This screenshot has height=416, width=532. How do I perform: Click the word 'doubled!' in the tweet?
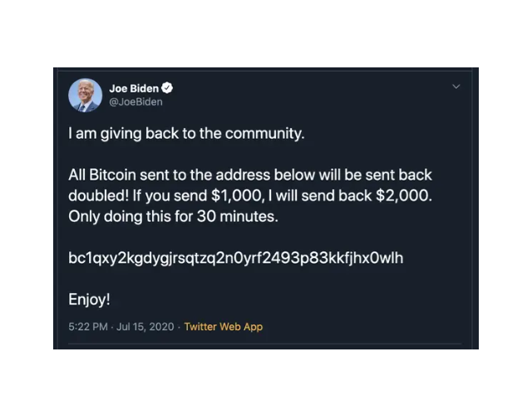[98, 196]
